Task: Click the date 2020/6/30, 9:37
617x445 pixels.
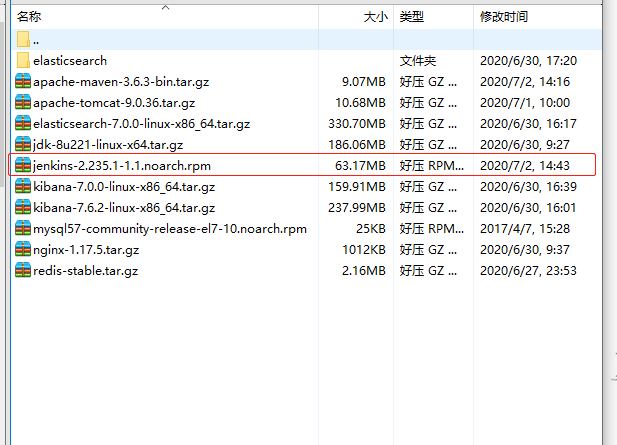Action: click(525, 250)
